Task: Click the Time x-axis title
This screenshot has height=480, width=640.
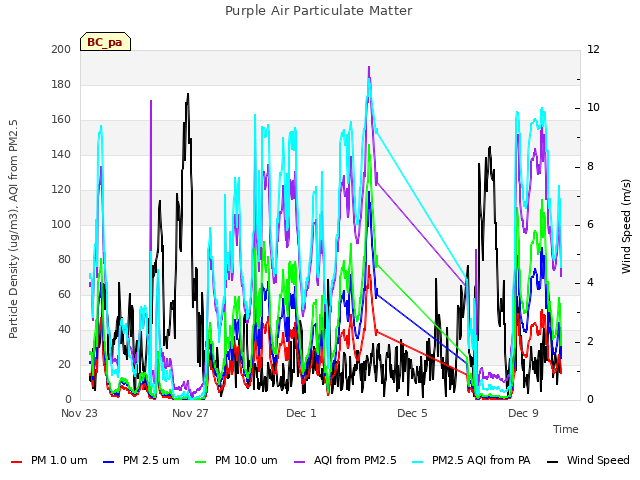Action: 566,429
